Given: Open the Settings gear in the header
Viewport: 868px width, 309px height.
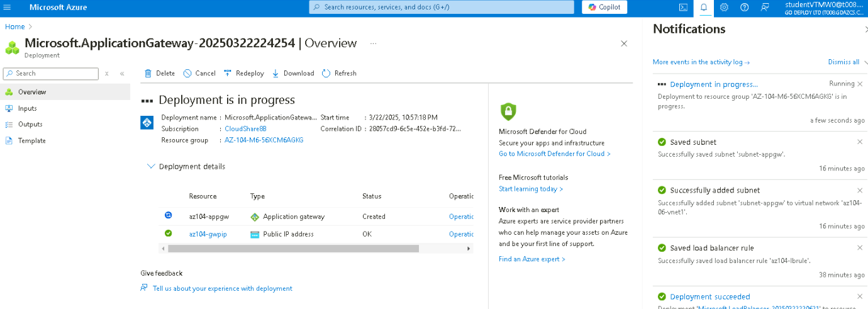Looking at the screenshot, I should 724,8.
